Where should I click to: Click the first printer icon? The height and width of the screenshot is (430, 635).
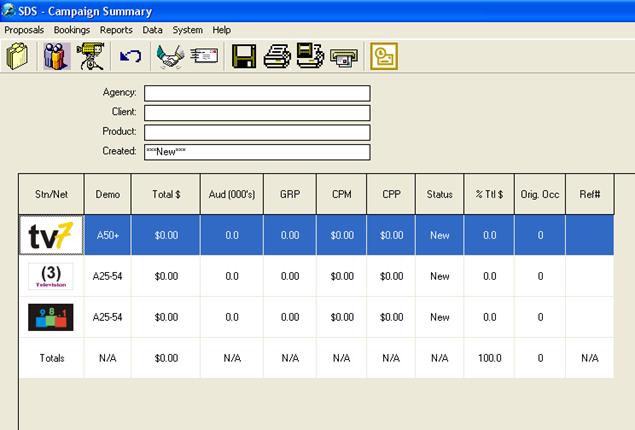point(277,56)
